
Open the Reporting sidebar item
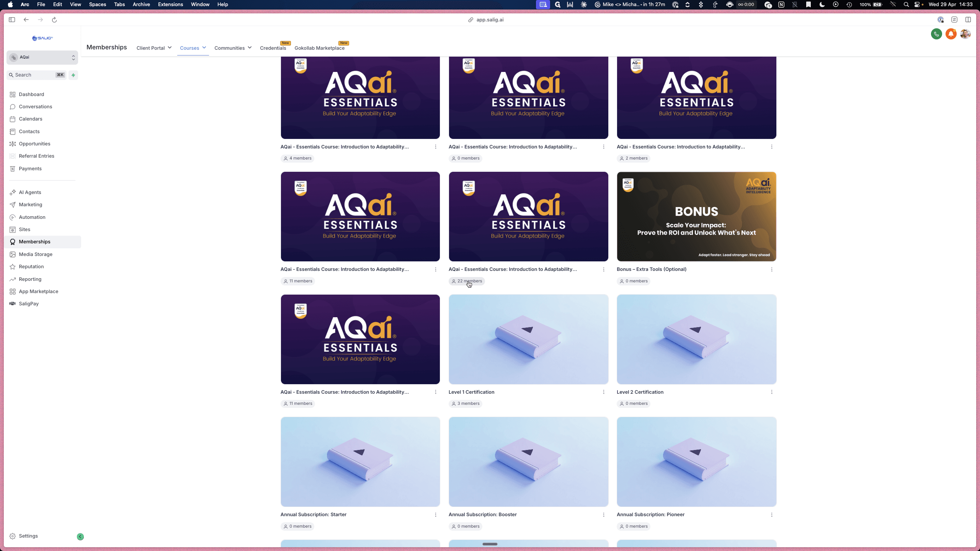pyautogui.click(x=30, y=279)
